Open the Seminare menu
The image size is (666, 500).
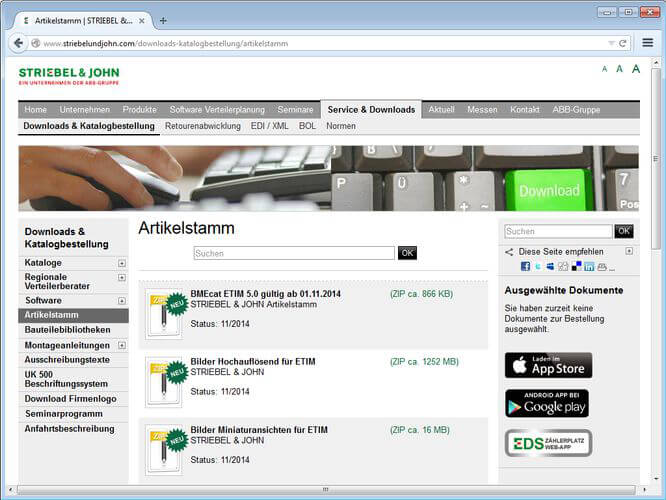pyautogui.click(x=295, y=110)
